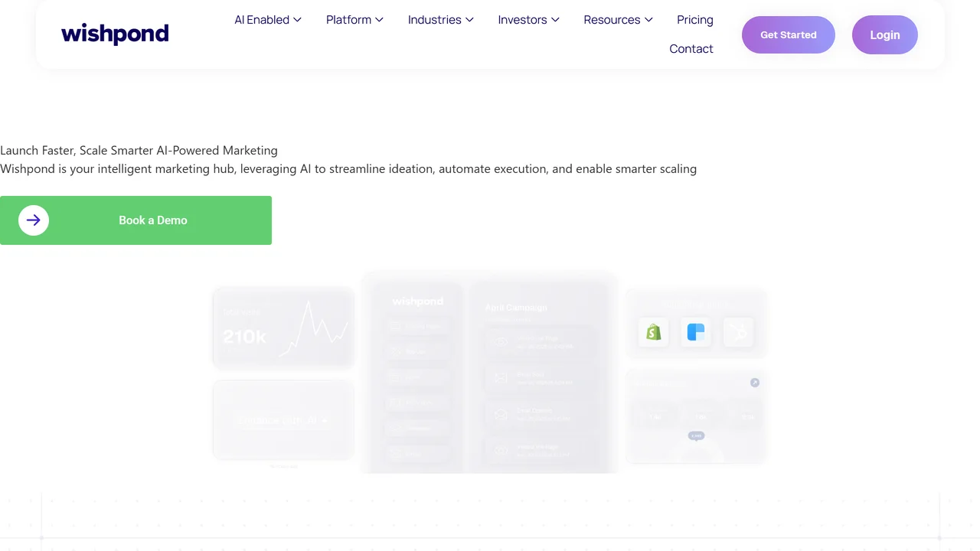Screen dimensions: 980x551
Task: Open the Platform dropdown menu
Action: click(x=354, y=20)
